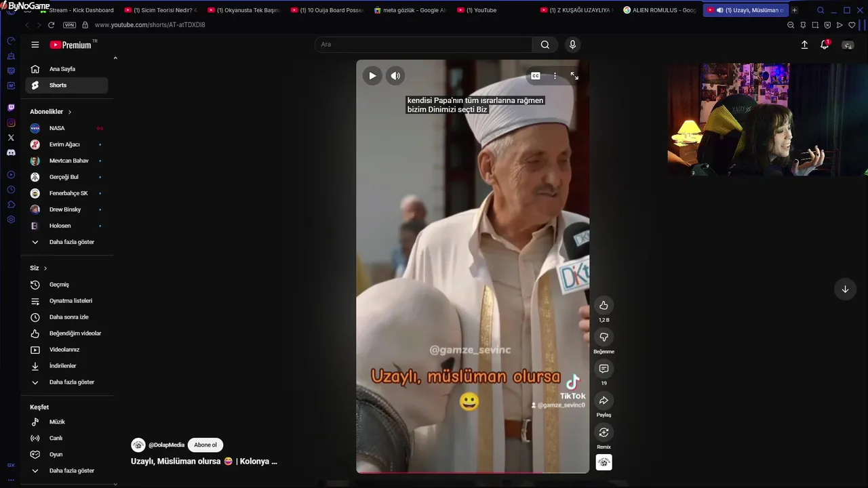This screenshot has width=868, height=488.
Task: Open the NASA subscription channel
Action: click(66, 128)
